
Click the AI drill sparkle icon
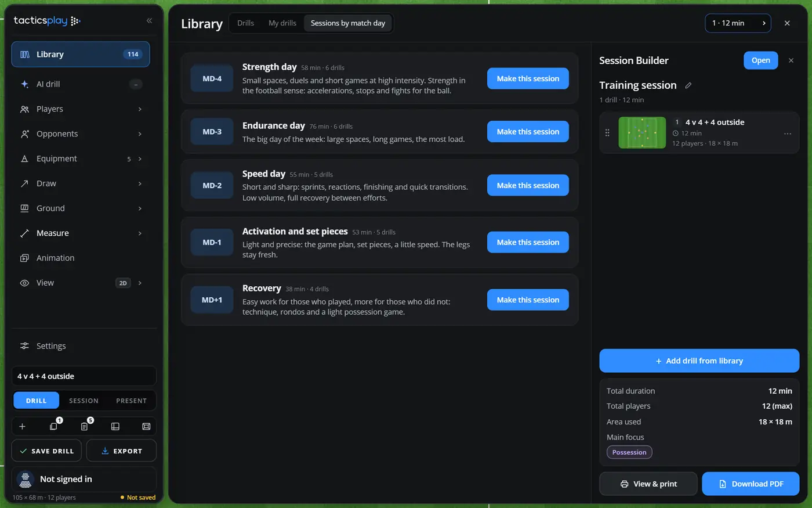pyautogui.click(x=24, y=84)
